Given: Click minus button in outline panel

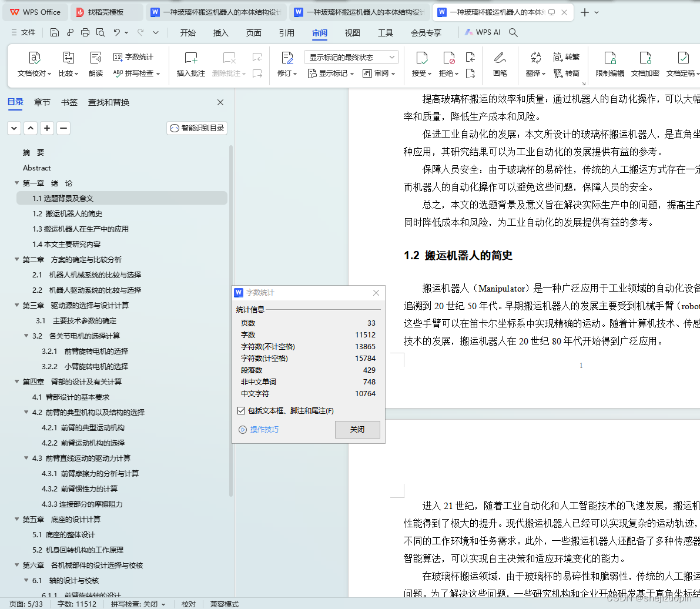Looking at the screenshot, I should pos(63,128).
